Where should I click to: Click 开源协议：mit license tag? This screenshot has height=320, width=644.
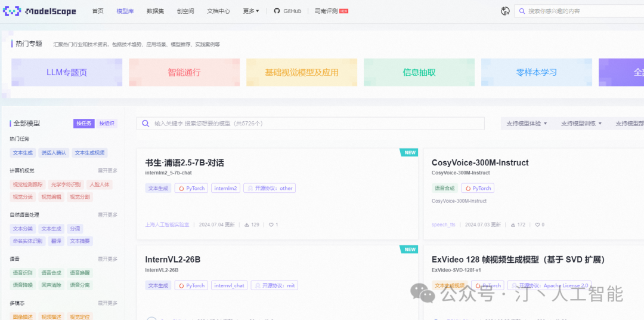274,285
